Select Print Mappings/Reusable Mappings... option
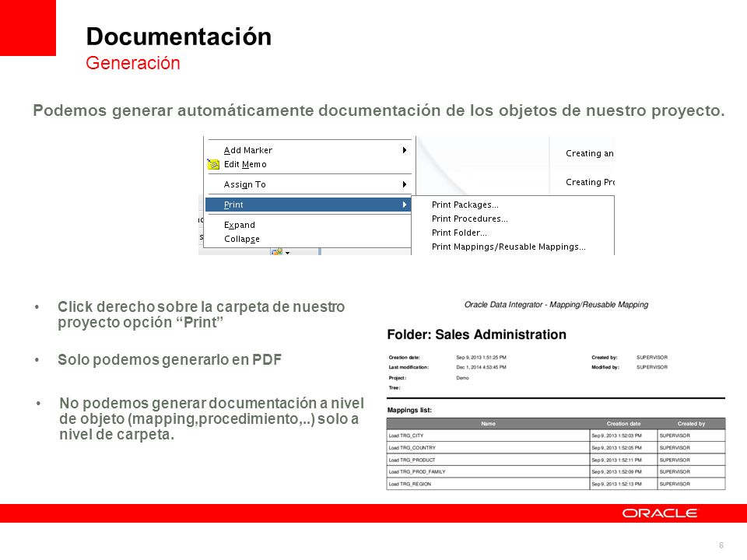747x560 pixels. 508,247
